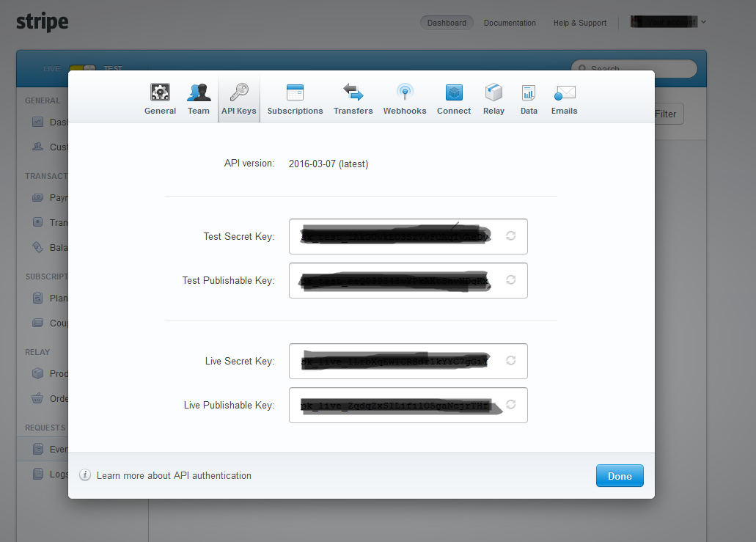Switch to the Subscriptions tab

(295, 99)
